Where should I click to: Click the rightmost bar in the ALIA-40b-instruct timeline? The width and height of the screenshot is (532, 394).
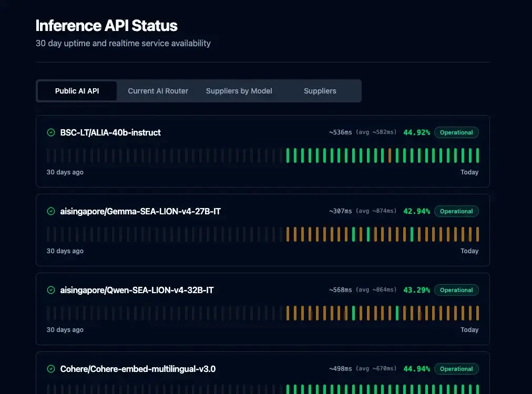coord(477,155)
